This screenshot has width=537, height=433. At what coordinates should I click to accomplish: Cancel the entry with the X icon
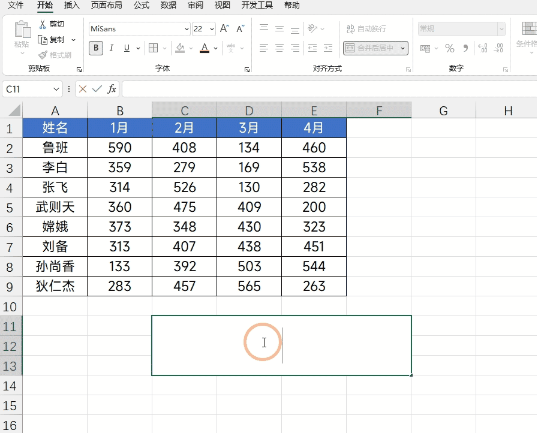click(82, 89)
